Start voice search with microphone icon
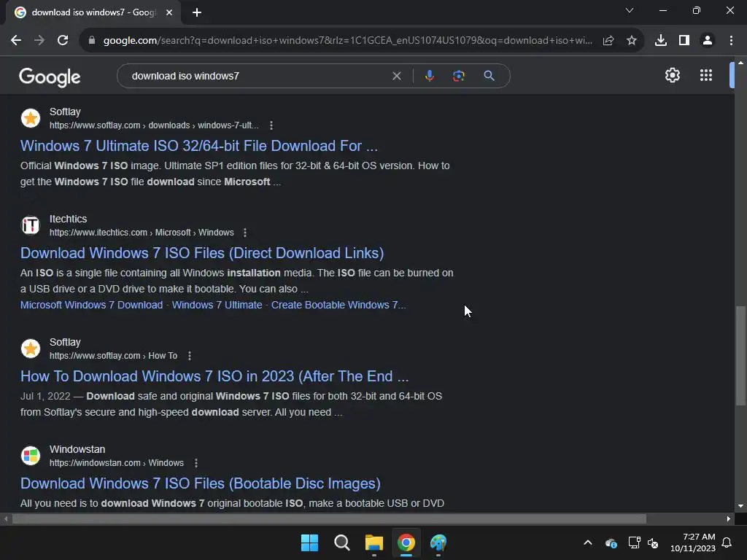This screenshot has width=747, height=560. 429,76
